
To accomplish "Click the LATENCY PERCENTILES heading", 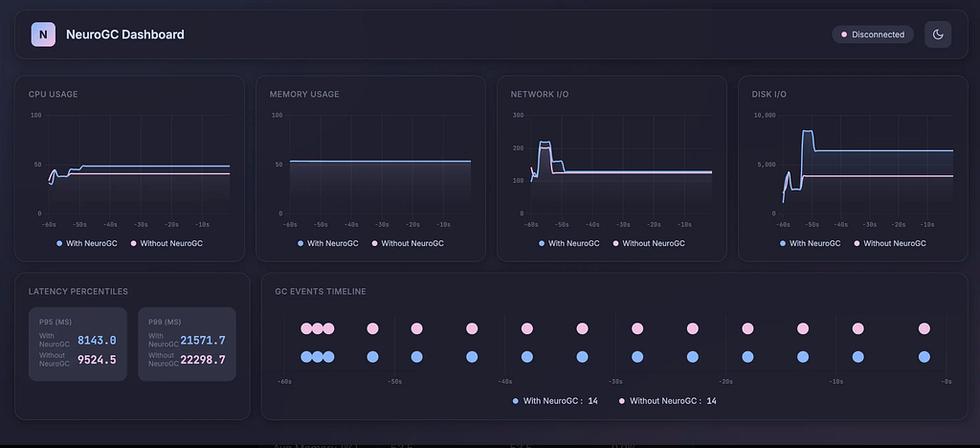I will (x=78, y=291).
